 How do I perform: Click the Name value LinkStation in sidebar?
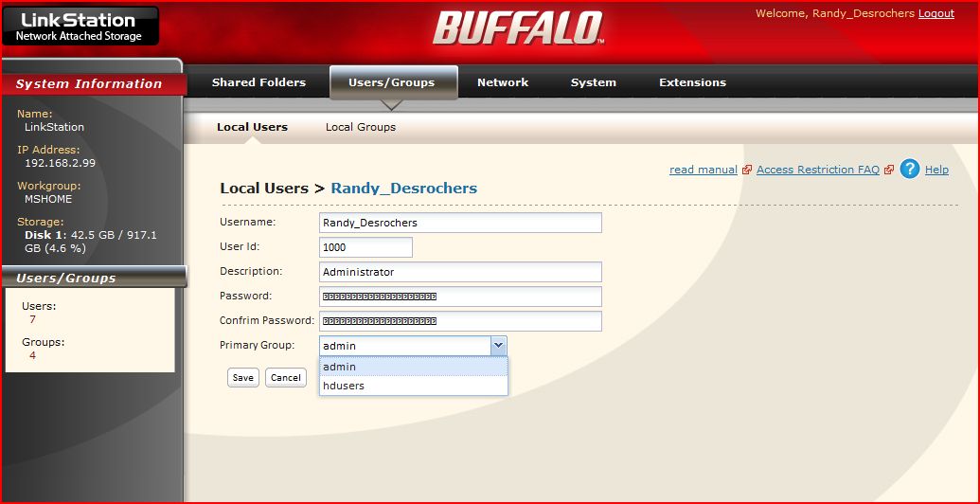pos(54,126)
